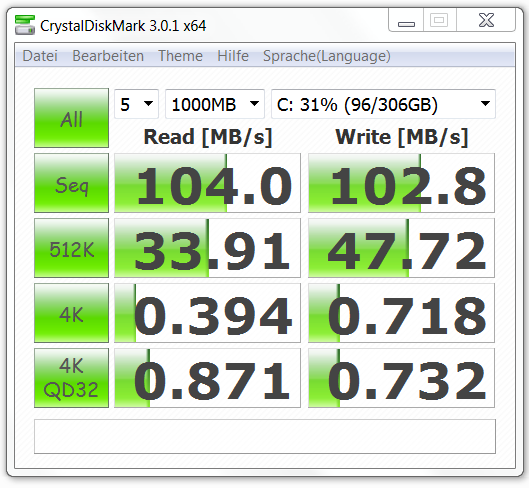Start the Seq sequential test
Image resolution: width=529 pixels, height=488 pixels.
click(x=72, y=183)
